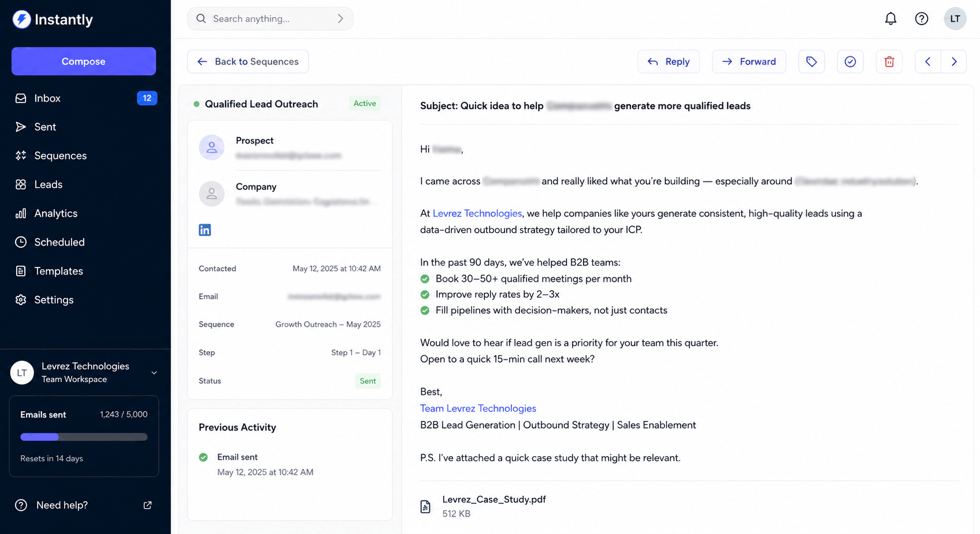Click the emails sent progress bar
Image resolution: width=980 pixels, height=534 pixels.
pos(84,437)
